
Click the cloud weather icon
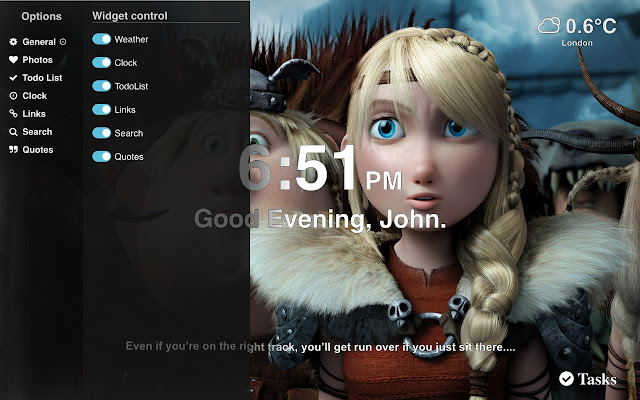(x=549, y=25)
